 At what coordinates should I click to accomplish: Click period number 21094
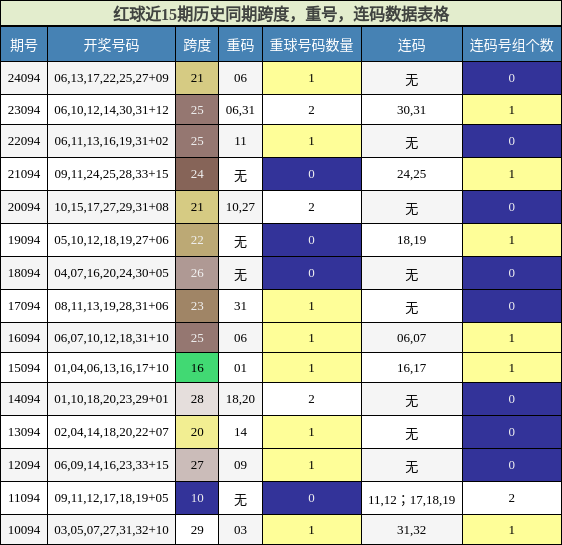[x=24, y=174]
